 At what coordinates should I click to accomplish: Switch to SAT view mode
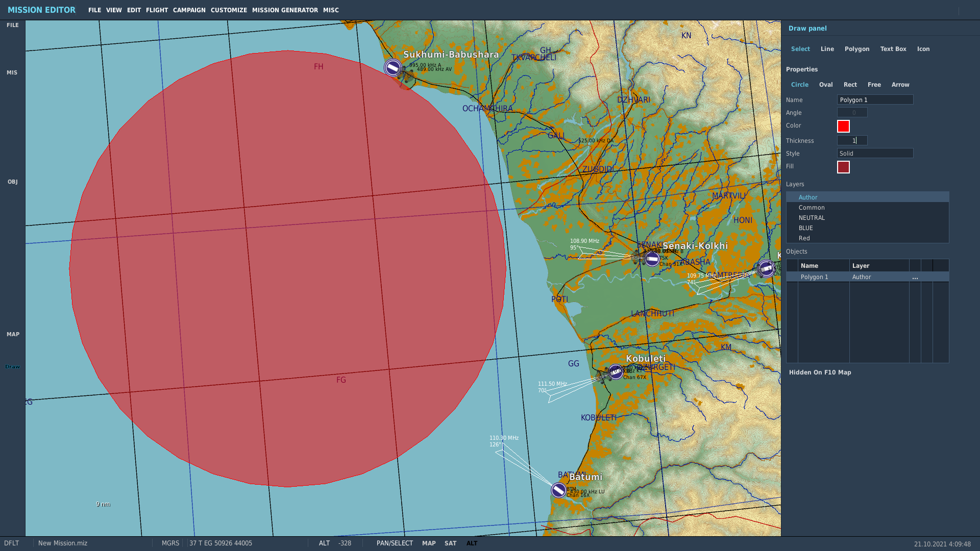(450, 543)
